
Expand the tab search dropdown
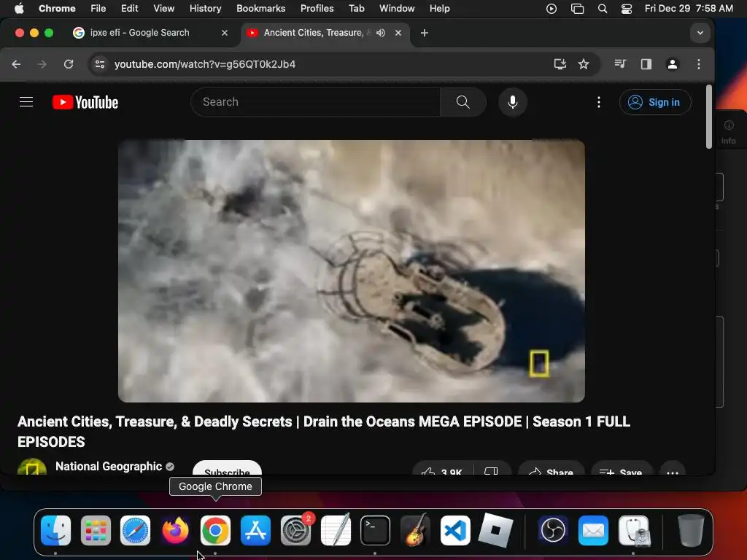tap(700, 32)
